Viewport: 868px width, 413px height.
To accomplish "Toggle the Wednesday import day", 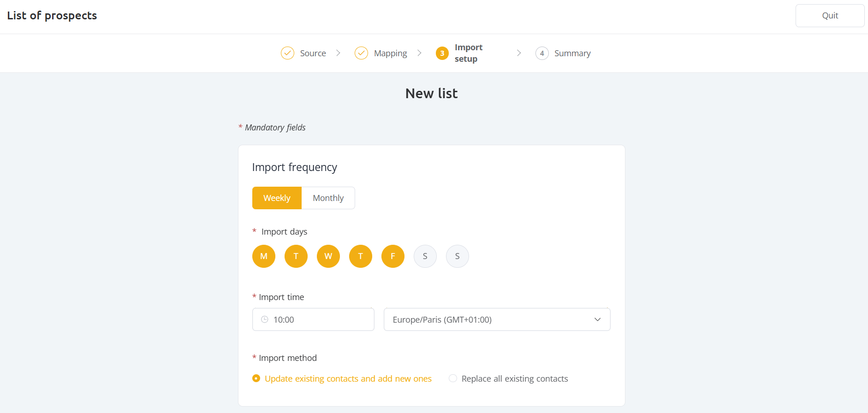I will [328, 256].
